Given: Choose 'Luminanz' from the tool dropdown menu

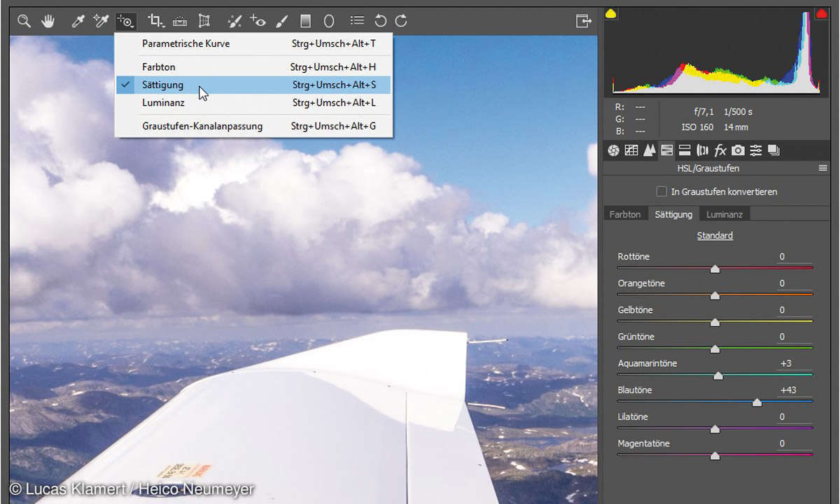Looking at the screenshot, I should coord(253,102).
